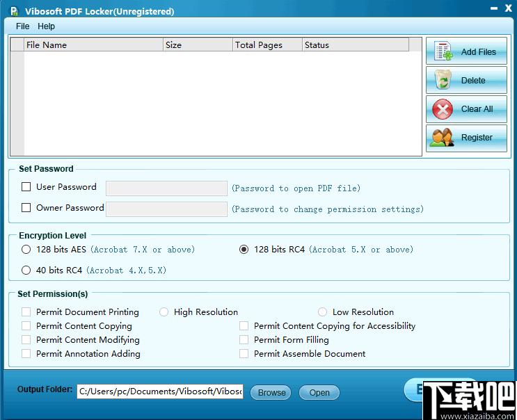Choose High Resolution printing option

(164, 312)
